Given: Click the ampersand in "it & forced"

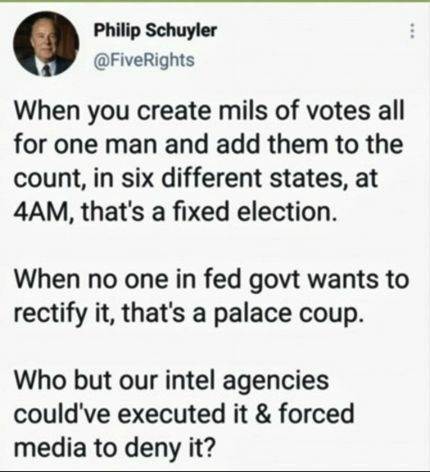Looking at the screenshot, I should [x=263, y=414].
